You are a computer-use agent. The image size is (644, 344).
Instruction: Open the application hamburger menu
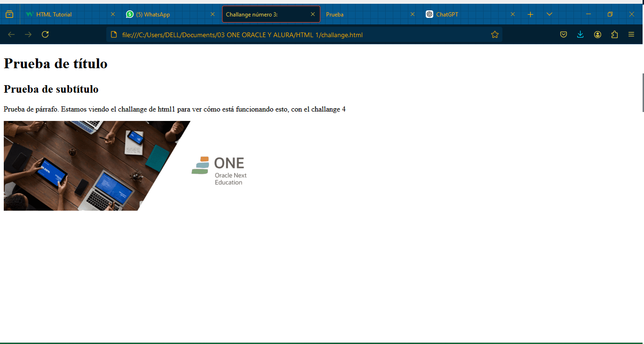tap(631, 34)
